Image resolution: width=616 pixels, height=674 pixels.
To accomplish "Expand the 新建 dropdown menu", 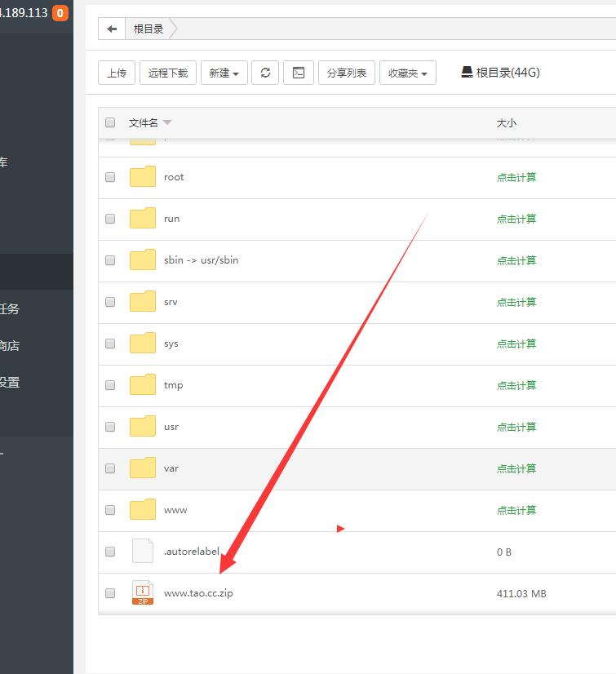I will pos(224,73).
